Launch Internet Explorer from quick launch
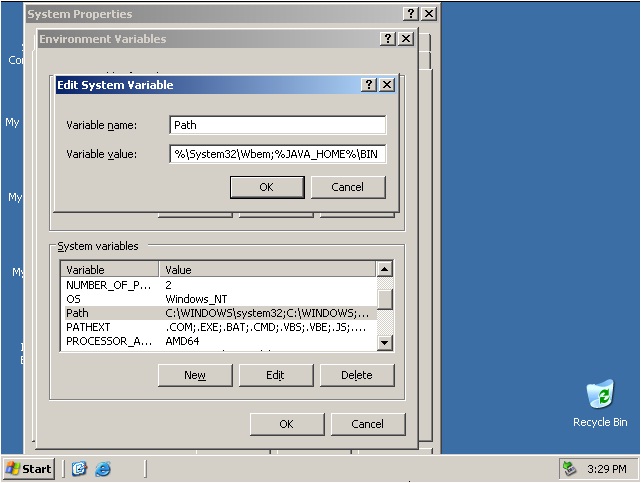The height and width of the screenshot is (483, 641). (102, 468)
